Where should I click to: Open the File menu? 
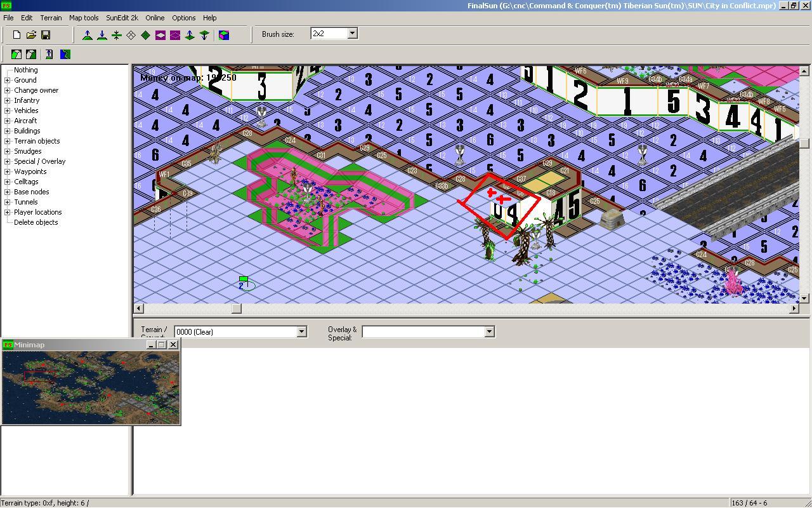tap(8, 18)
